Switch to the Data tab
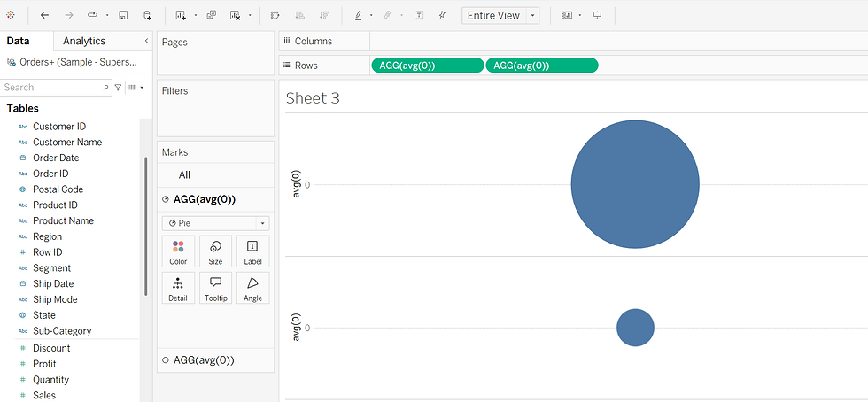This screenshot has height=402, width=868. click(x=19, y=41)
